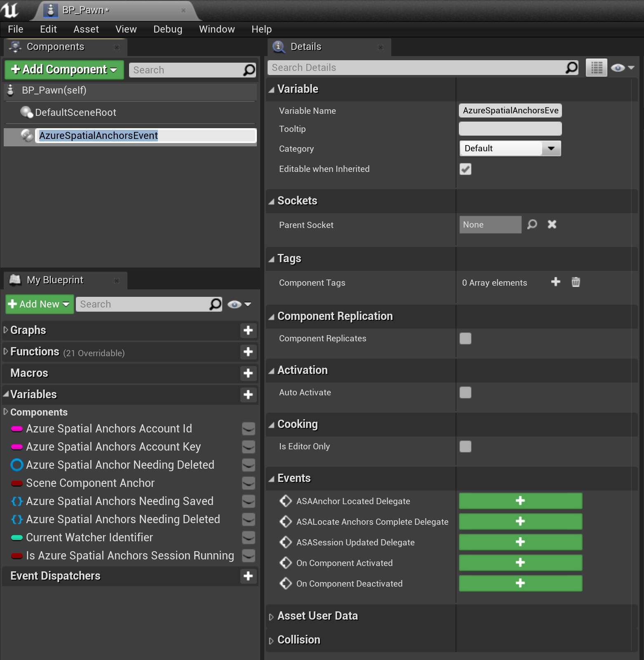
Task: Toggle Editable when Inherited checkbox
Action: click(x=465, y=169)
